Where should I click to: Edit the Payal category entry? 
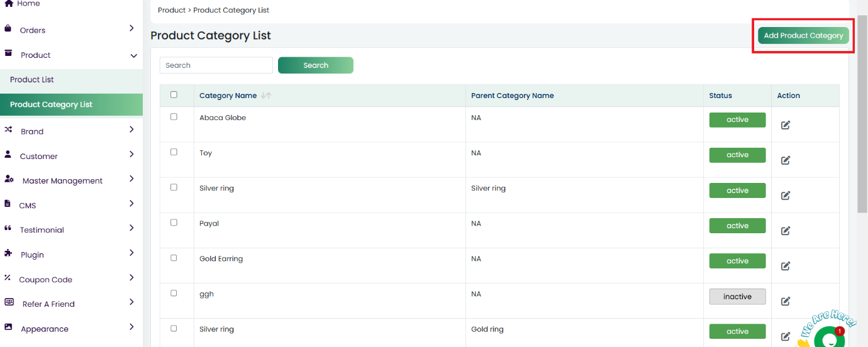pyautogui.click(x=785, y=231)
